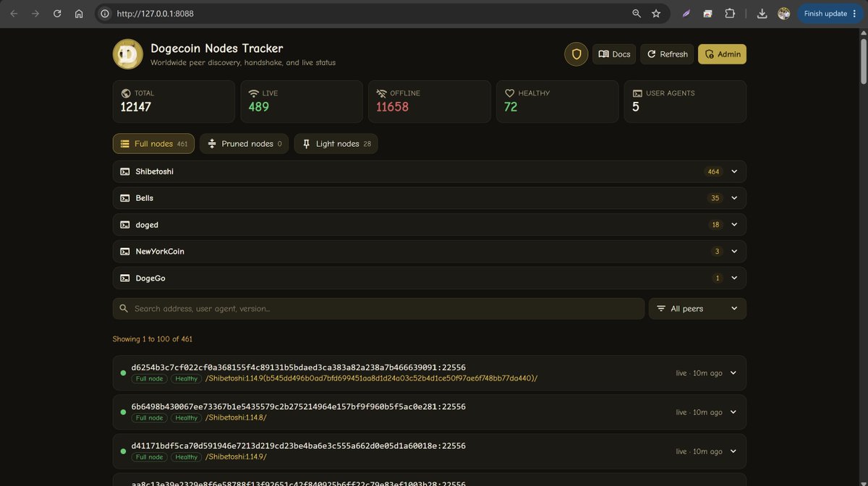Image resolution: width=868 pixels, height=486 pixels.
Task: Click the terminal icon beside NewYorkCoin
Action: 125,252
